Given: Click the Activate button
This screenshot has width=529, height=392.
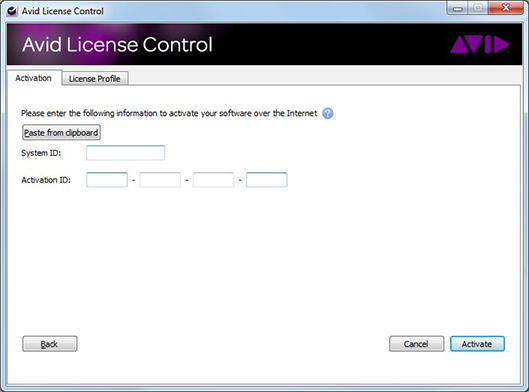Looking at the screenshot, I should coord(477,344).
